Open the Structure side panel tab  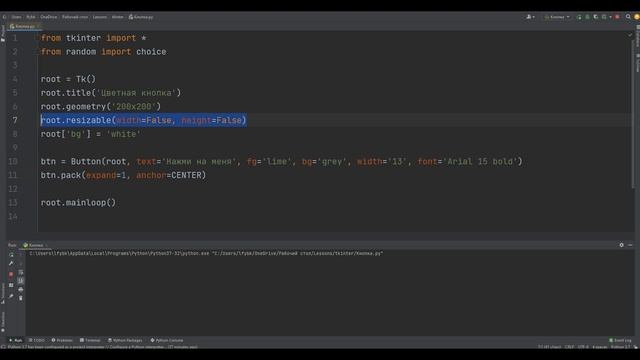coord(3,293)
